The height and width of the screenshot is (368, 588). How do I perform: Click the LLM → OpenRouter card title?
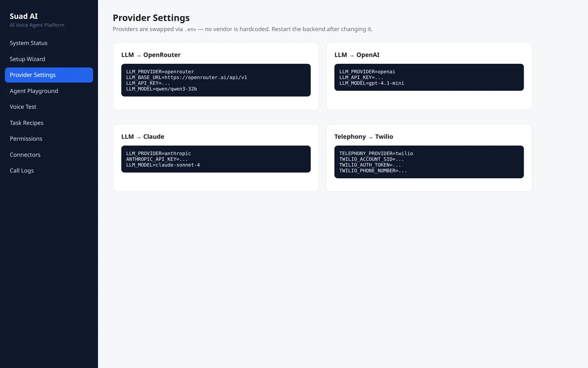151,55
